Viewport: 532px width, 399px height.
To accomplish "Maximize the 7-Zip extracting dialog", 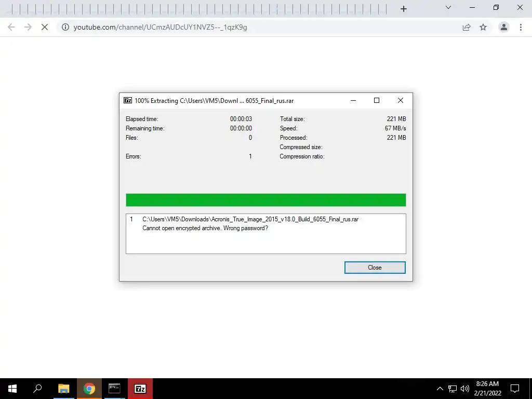I will (377, 100).
